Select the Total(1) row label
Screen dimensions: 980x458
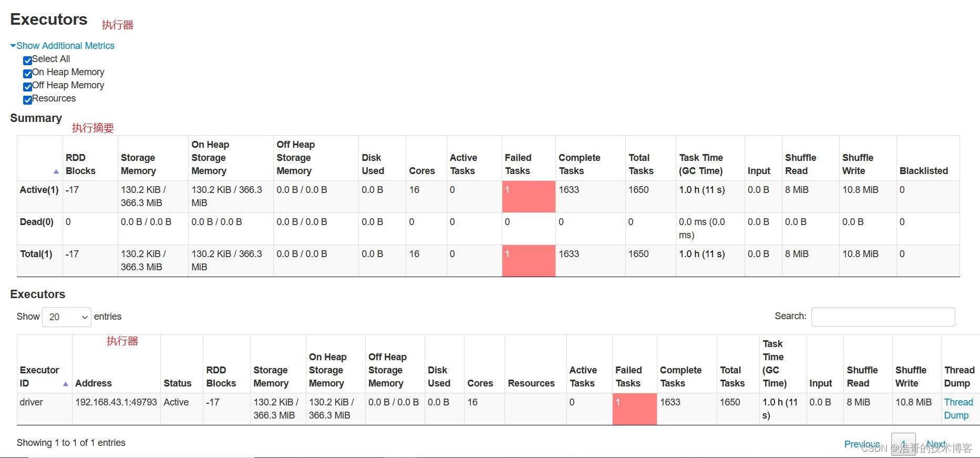coord(36,254)
